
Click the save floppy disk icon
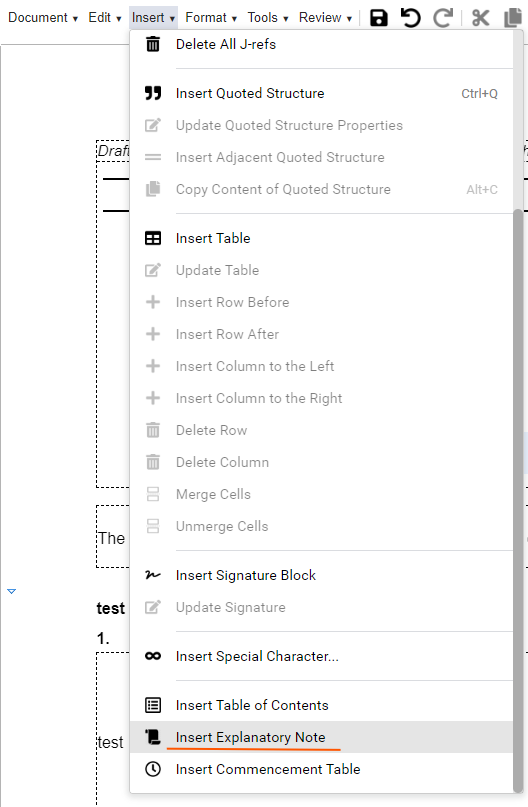379,18
